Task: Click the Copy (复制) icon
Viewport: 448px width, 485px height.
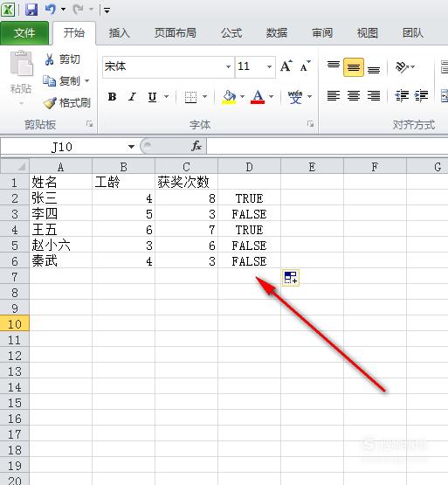Action: pyautogui.click(x=49, y=81)
